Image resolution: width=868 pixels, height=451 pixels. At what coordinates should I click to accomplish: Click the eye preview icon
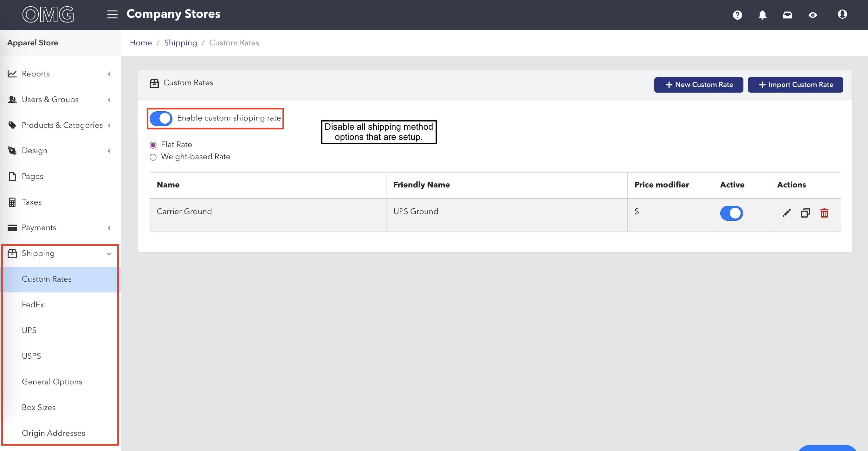pos(813,15)
